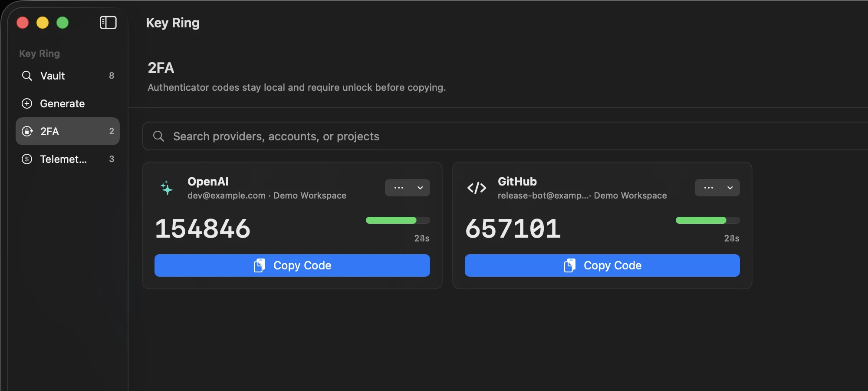Click the OpenAI card title
The height and width of the screenshot is (391, 868).
pyautogui.click(x=208, y=182)
